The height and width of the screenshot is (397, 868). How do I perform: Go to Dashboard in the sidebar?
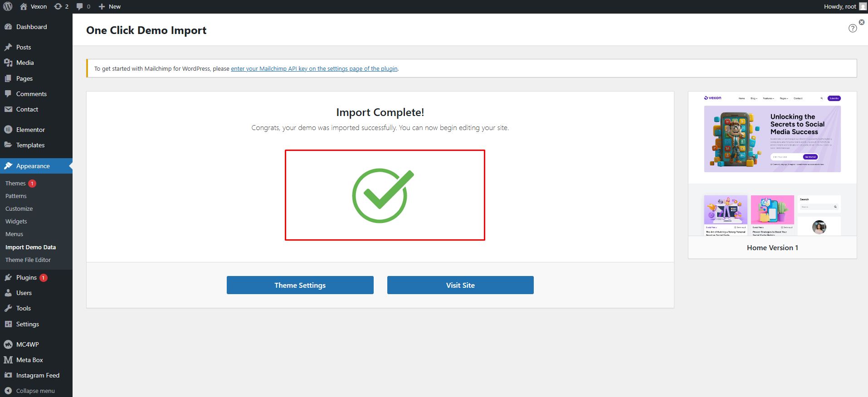36,27
